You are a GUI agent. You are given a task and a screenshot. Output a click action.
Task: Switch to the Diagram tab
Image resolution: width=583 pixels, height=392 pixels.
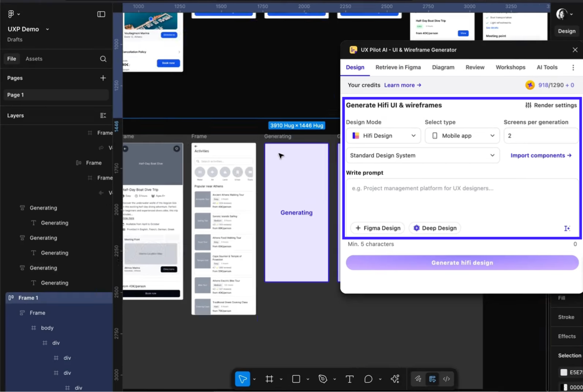[x=443, y=67]
